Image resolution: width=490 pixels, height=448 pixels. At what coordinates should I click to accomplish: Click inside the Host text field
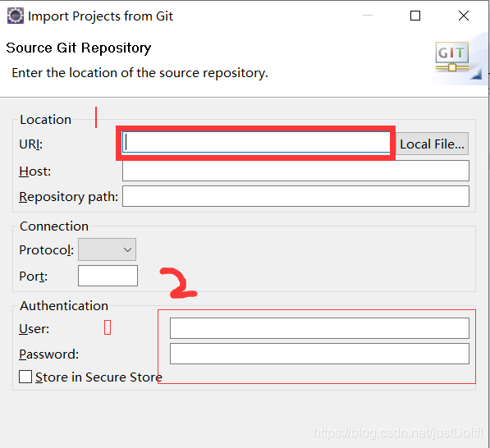coord(295,171)
